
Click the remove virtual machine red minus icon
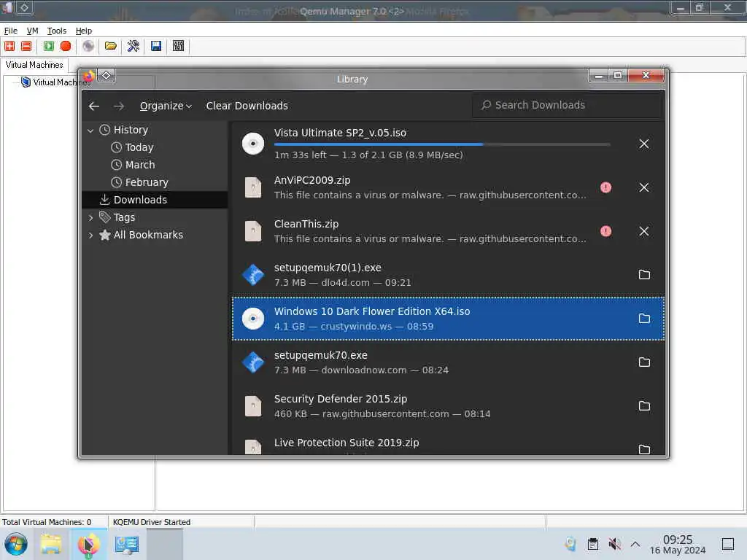(27, 46)
